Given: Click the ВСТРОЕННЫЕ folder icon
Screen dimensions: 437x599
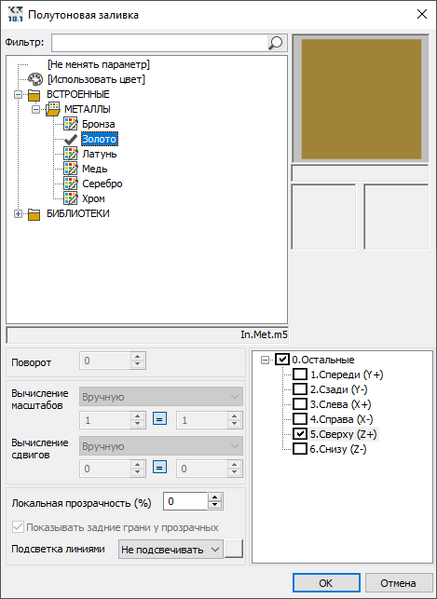Looking at the screenshot, I should pyautogui.click(x=34, y=95).
